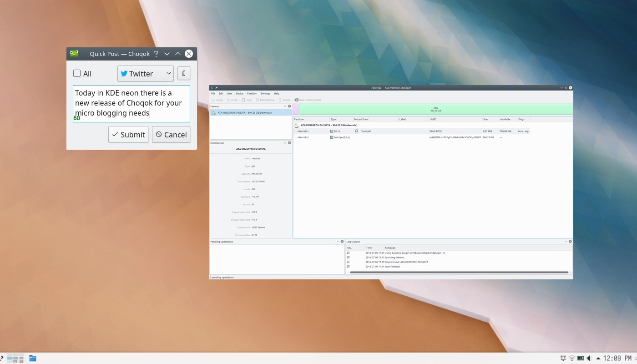Open the File menu in KDE Partition Manager
637x364 pixels.
tap(213, 93)
